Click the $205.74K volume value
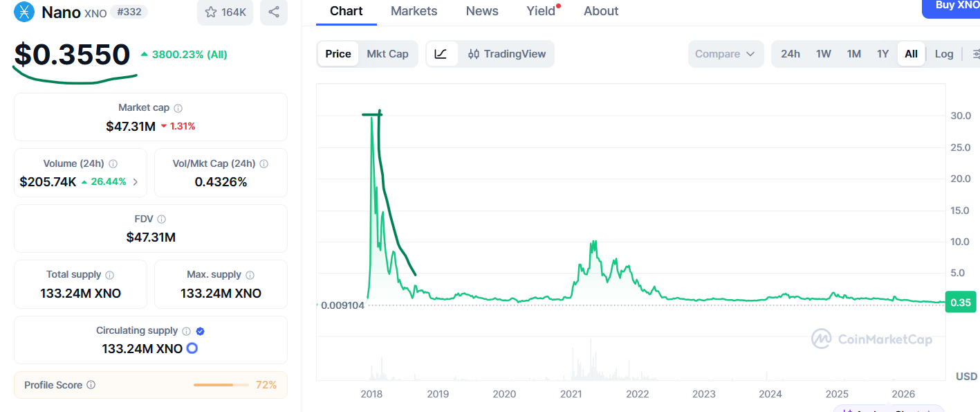980x412 pixels. coord(48,182)
